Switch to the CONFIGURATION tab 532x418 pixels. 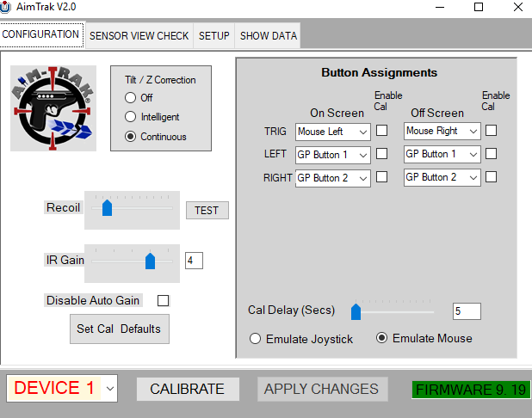(41, 35)
